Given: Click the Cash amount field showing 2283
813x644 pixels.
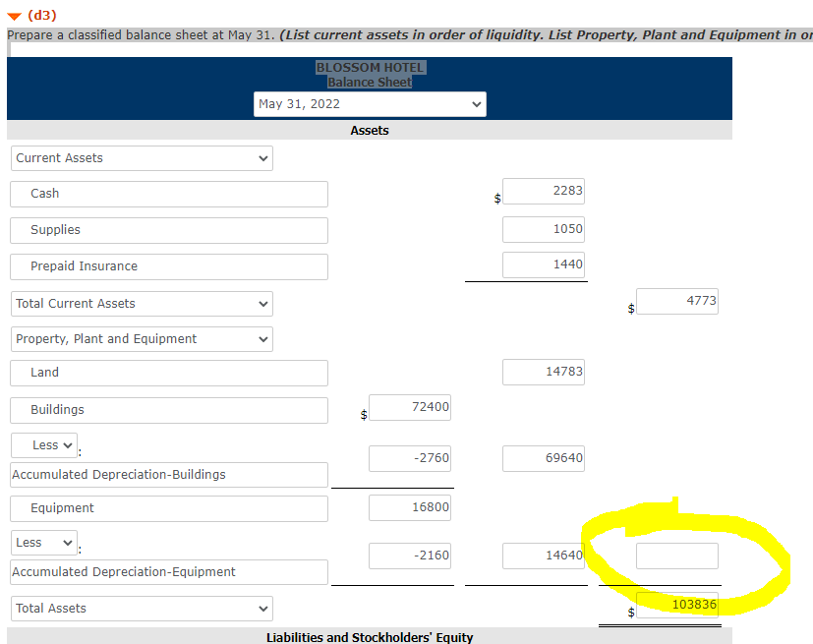Looking at the screenshot, I should click(543, 191).
